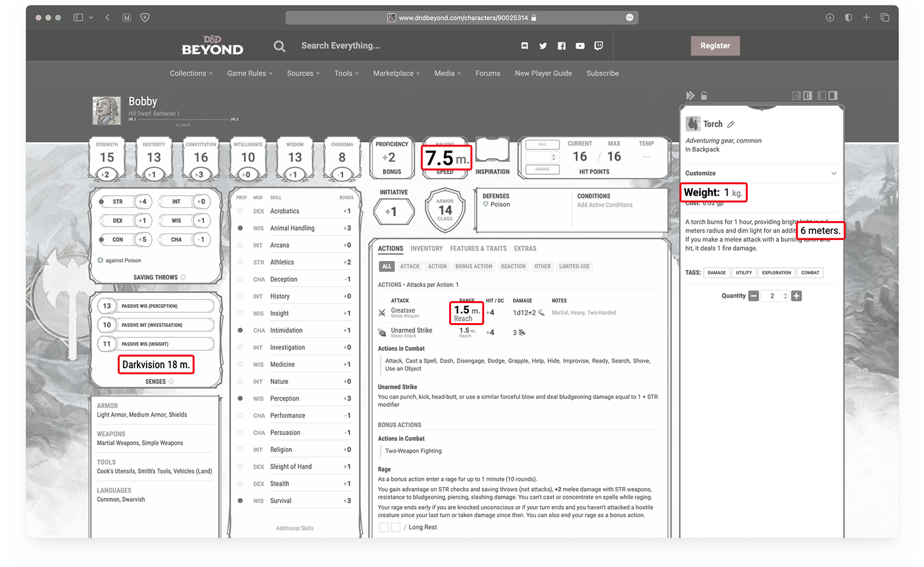
Task: Open the Forums link
Action: (488, 73)
